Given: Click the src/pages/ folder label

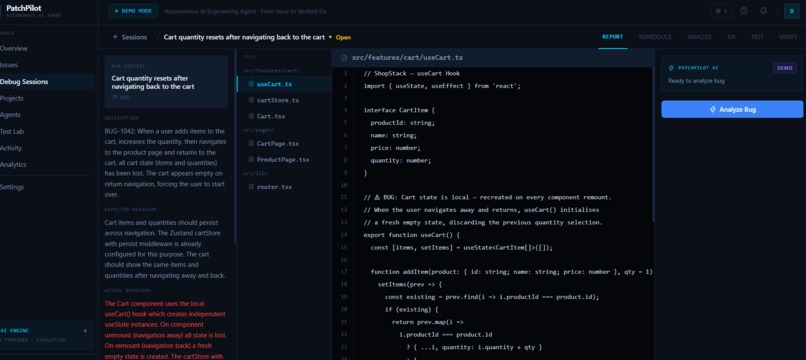Looking at the screenshot, I should pos(259,130).
